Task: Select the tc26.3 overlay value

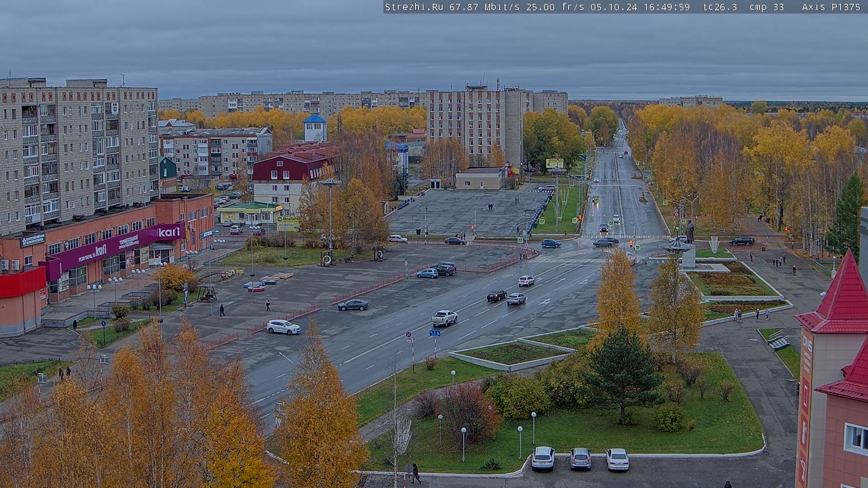Action: click(720, 7)
